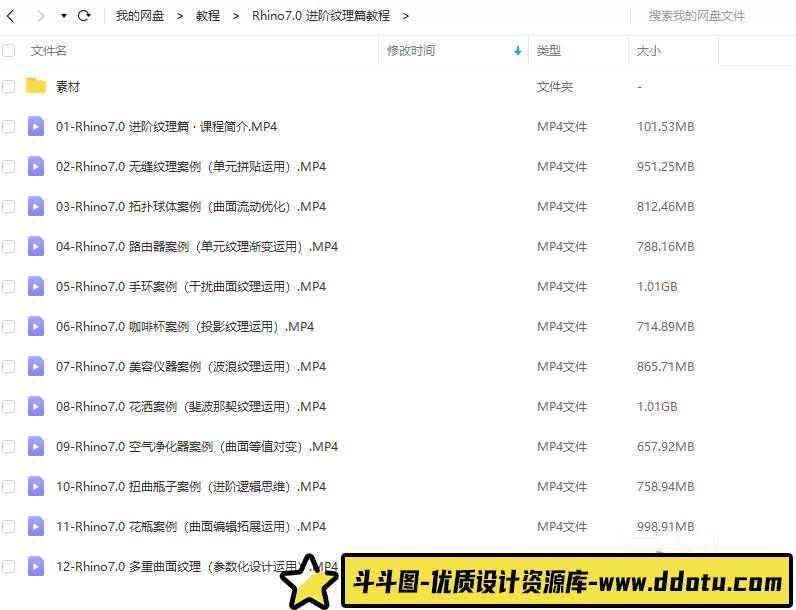
Task: Sort by 修改时间 column header
Action: (411, 51)
